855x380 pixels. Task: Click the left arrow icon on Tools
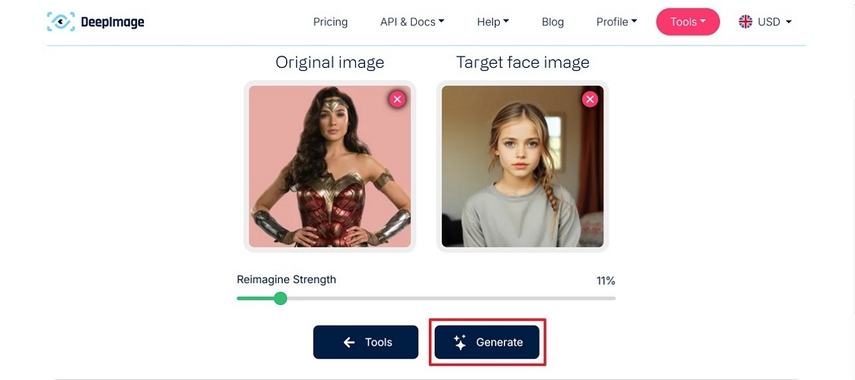[x=349, y=342]
